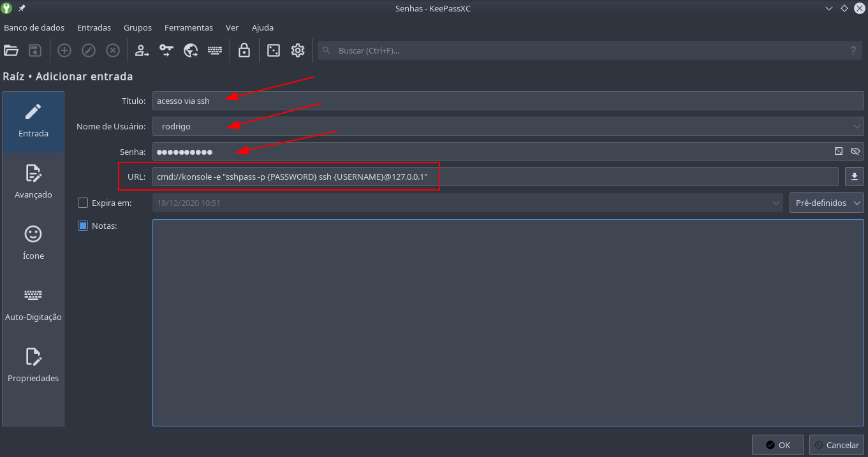The image size is (868, 457).
Task: Toggle password visibility eye icon
Action: click(x=855, y=152)
